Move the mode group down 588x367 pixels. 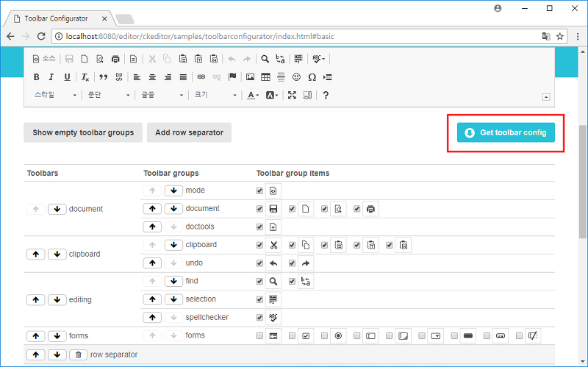click(173, 190)
